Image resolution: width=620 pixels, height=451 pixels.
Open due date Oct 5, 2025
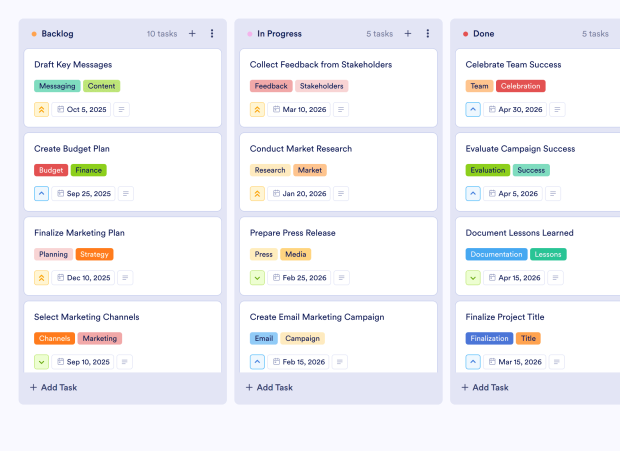(x=80, y=110)
